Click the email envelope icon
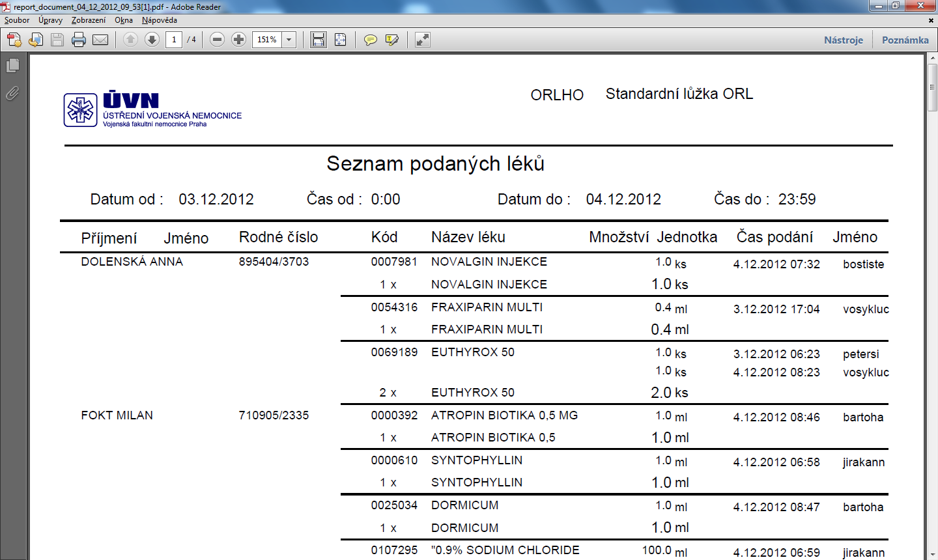This screenshot has width=938, height=560. tap(100, 40)
